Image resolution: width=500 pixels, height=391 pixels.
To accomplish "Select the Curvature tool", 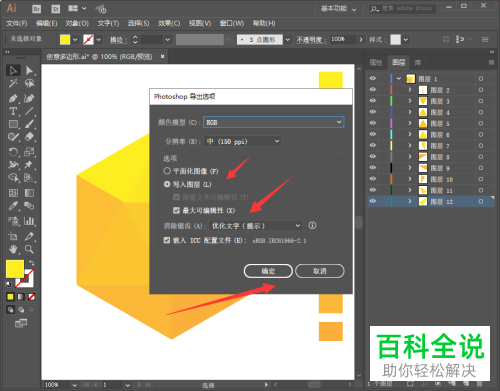I will pos(29,98).
